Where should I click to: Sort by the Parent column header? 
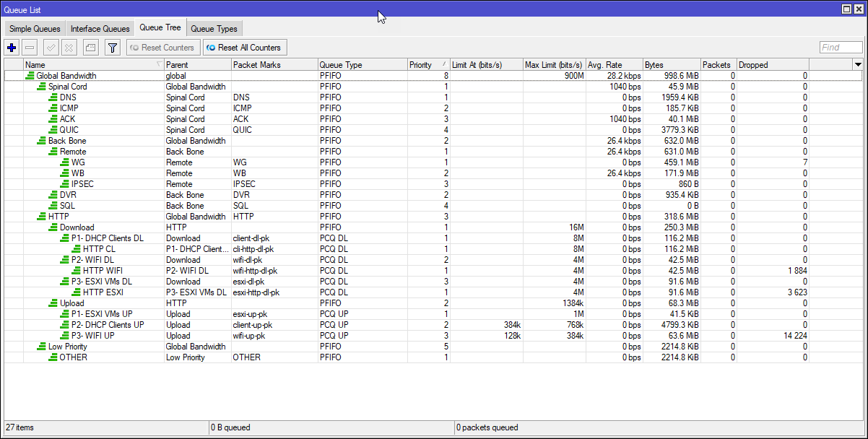pos(197,65)
